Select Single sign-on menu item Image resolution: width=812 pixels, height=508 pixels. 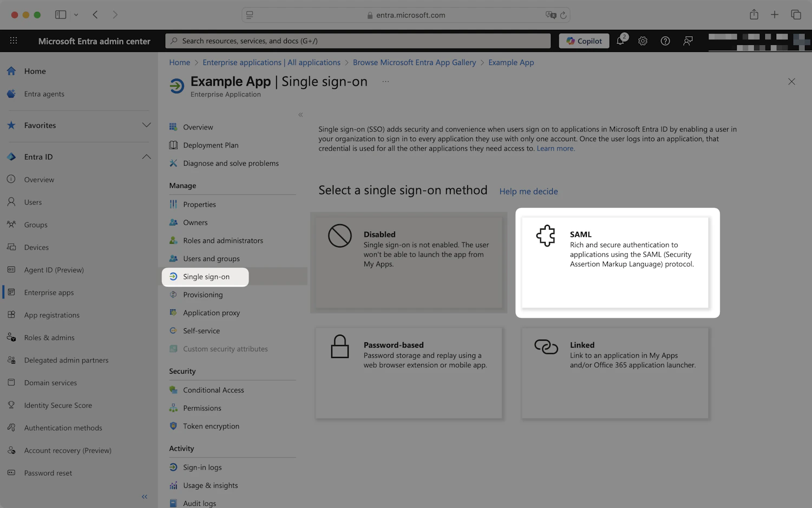point(206,277)
